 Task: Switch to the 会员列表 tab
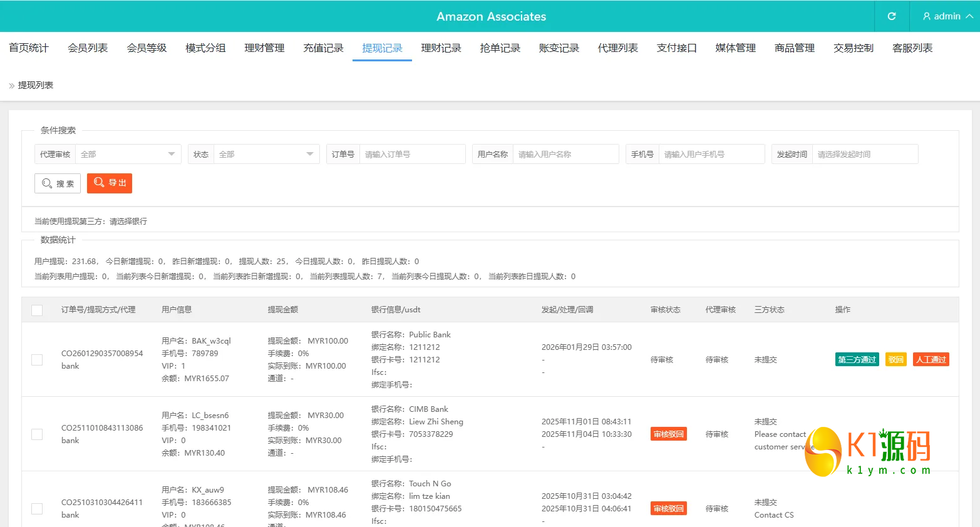pyautogui.click(x=87, y=48)
